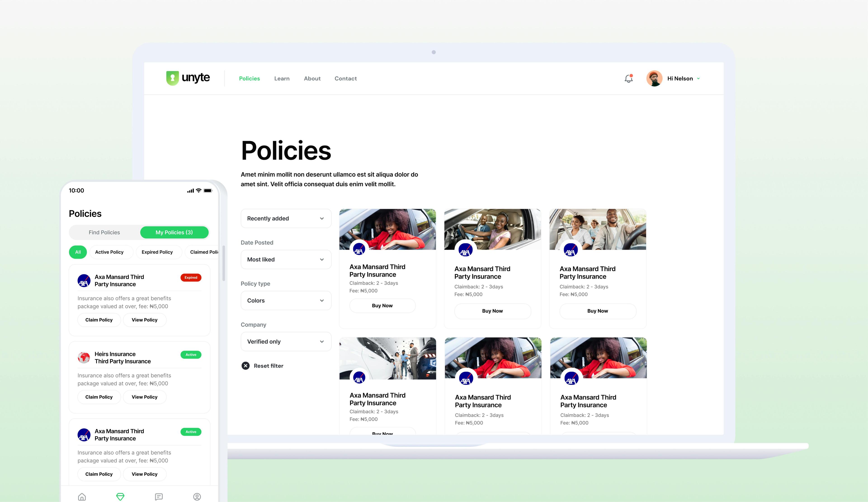The height and width of the screenshot is (502, 868).
Task: Toggle the Active Policy filter chip
Action: coord(109,252)
